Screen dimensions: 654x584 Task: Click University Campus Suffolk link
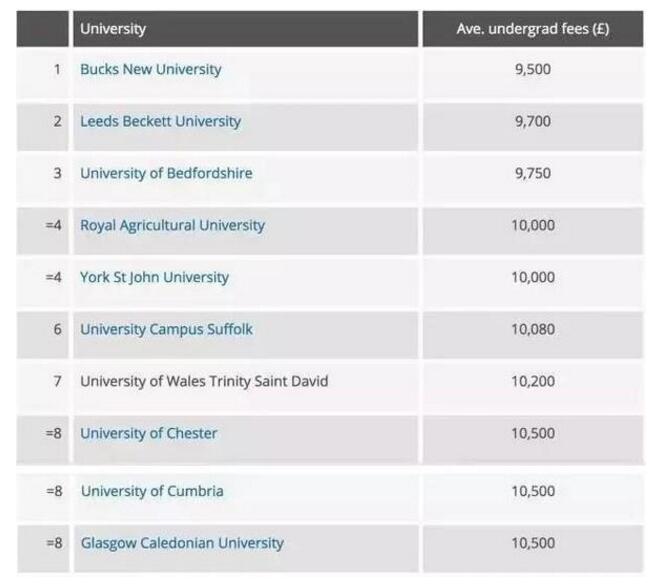[166, 330]
